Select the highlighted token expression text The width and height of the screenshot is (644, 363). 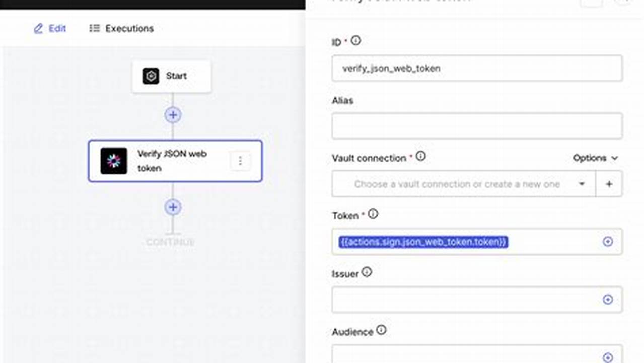pyautogui.click(x=423, y=242)
